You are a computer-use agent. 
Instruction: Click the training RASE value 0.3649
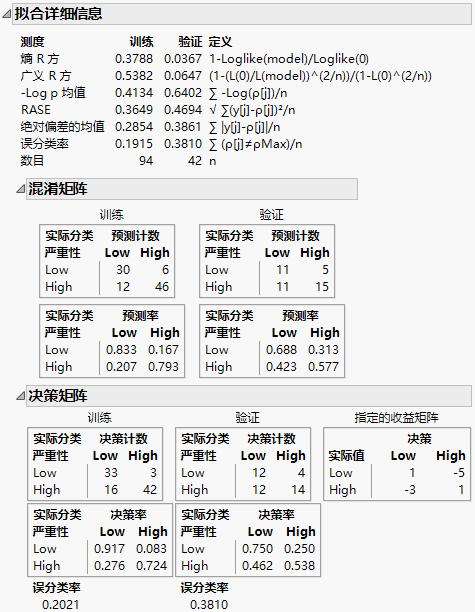point(134,110)
